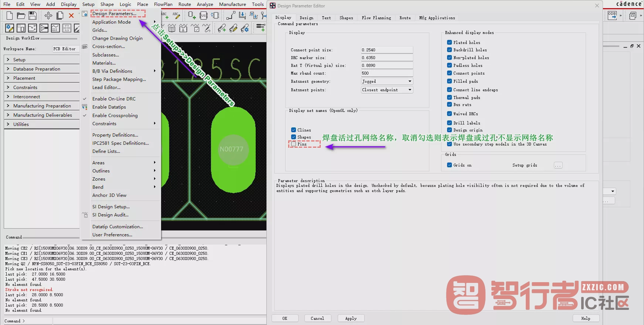Enable the Pins net names checkbox

[294, 144]
